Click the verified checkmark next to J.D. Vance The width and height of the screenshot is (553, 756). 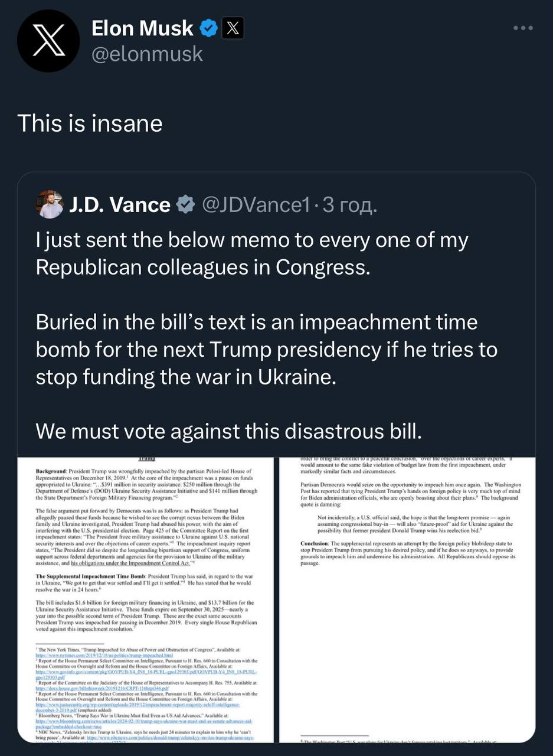185,204
